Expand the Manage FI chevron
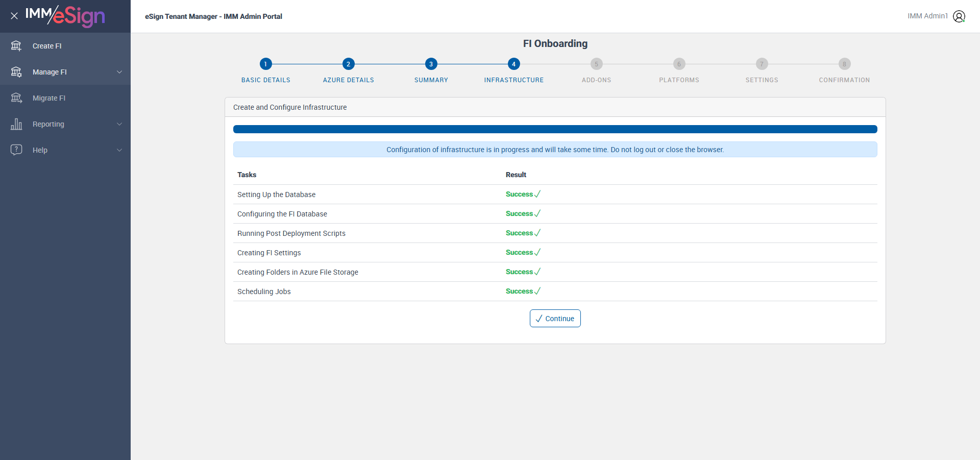The width and height of the screenshot is (980, 460). 119,72
